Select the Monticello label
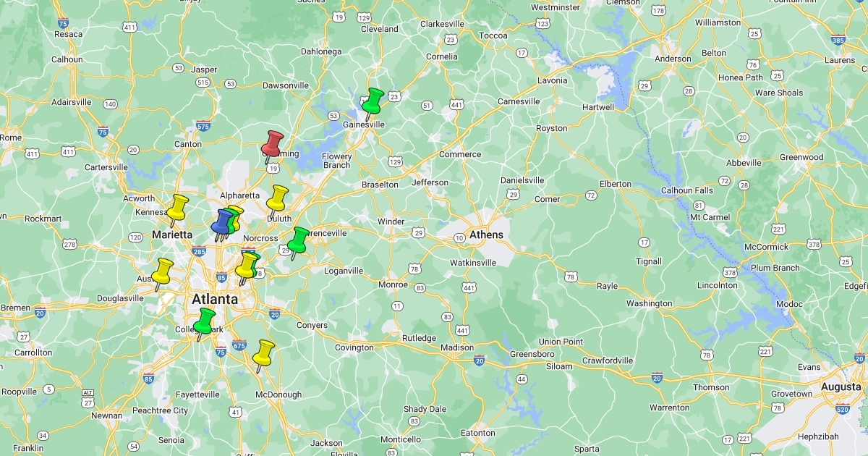 (401, 439)
